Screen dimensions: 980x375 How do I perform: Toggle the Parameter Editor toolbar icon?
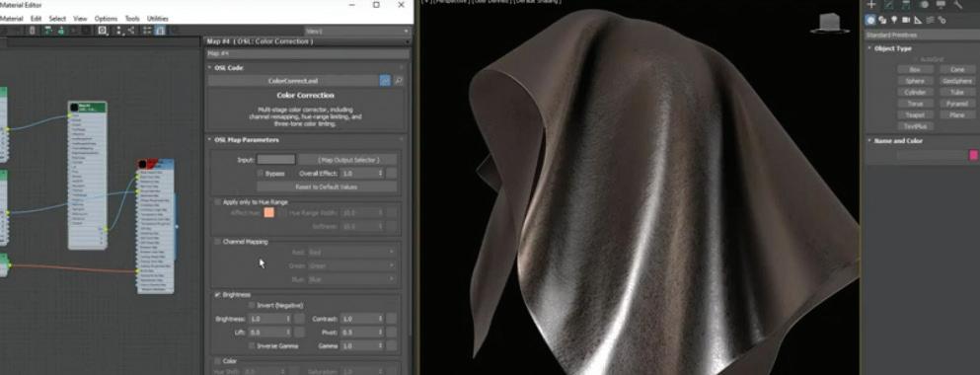pyautogui.click(x=160, y=30)
